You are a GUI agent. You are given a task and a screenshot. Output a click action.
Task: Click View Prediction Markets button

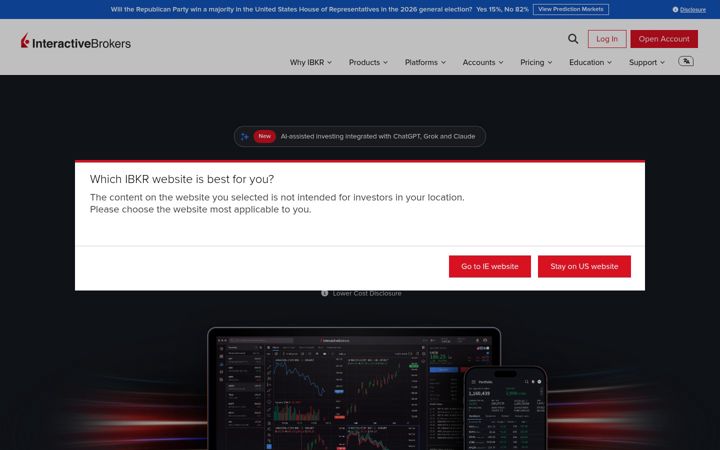coord(571,9)
